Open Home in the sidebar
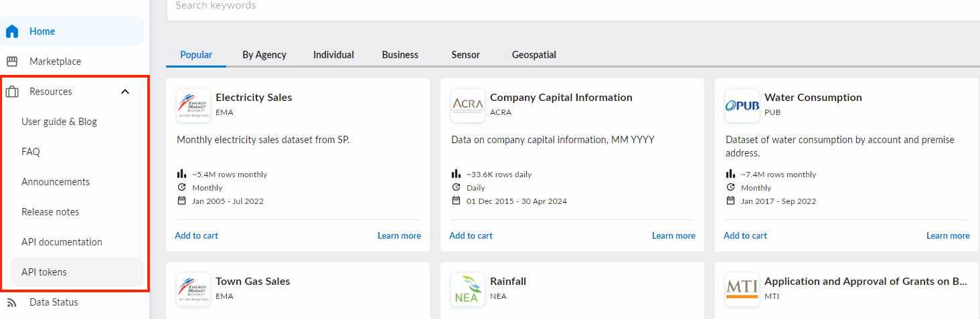 (x=72, y=31)
